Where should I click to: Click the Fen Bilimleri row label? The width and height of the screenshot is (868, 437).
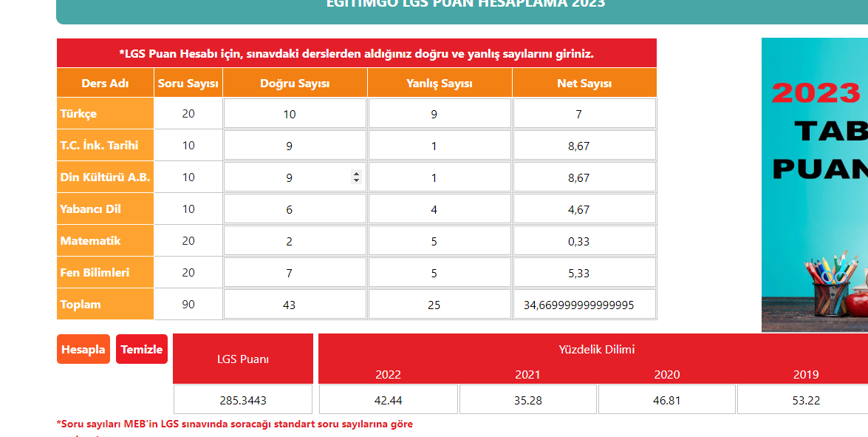click(105, 273)
